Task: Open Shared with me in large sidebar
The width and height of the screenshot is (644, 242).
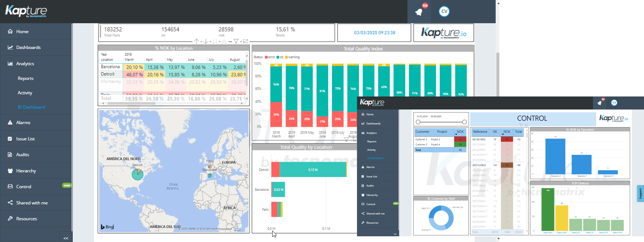Action: point(32,203)
